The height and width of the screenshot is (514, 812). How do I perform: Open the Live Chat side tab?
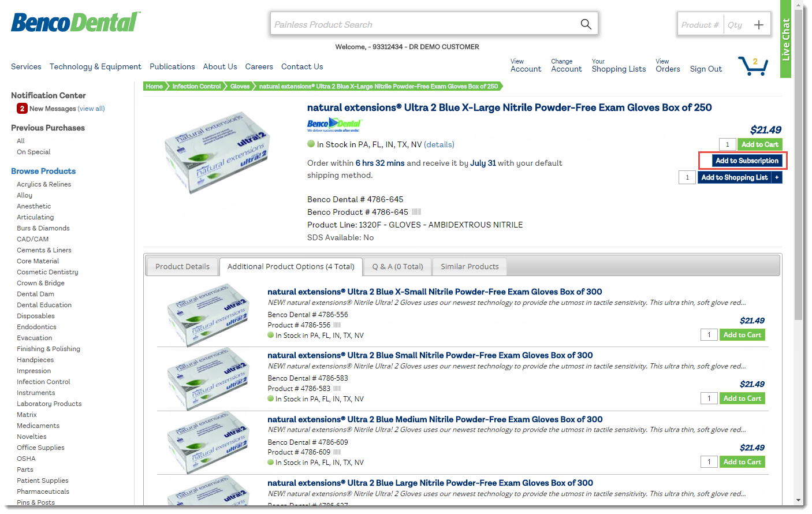click(785, 39)
